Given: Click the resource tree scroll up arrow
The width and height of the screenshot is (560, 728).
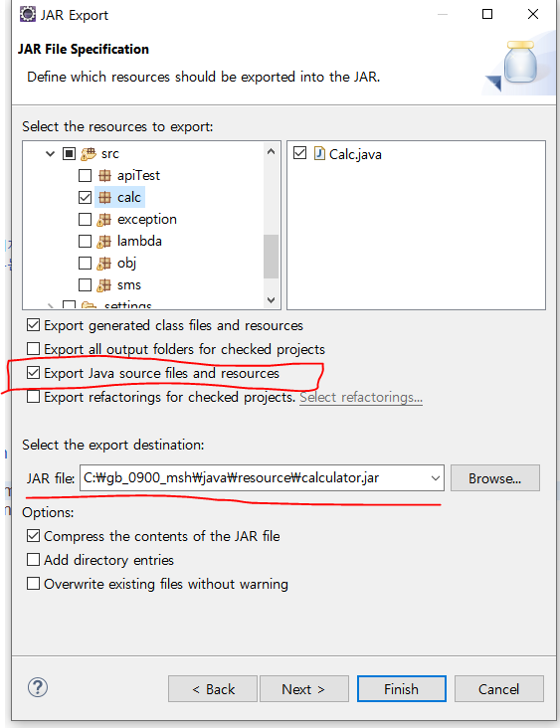Looking at the screenshot, I should tap(272, 151).
